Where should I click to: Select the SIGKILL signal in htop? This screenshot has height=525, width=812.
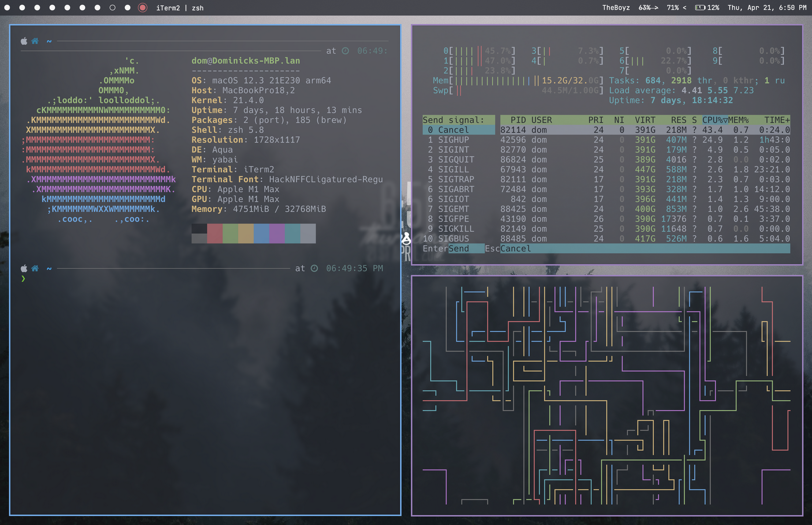click(459, 229)
